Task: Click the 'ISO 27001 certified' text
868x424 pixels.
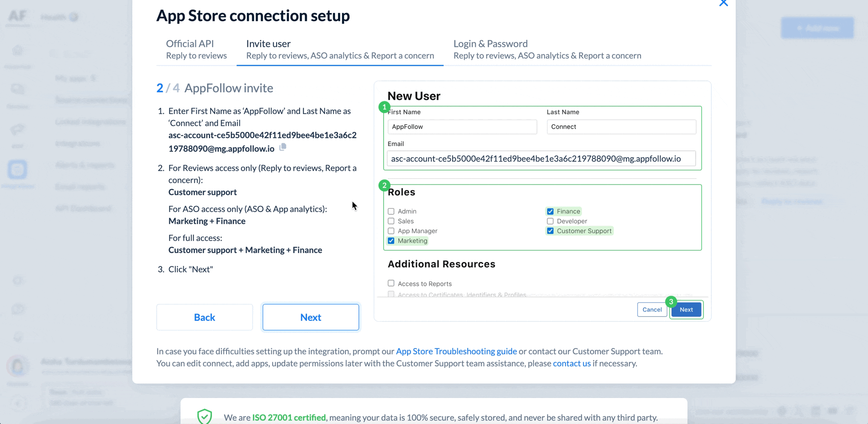Action: (x=289, y=417)
